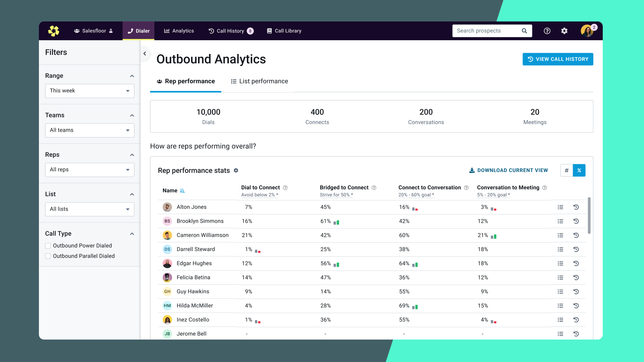Screen dimensions: 644x362
Task: Open the 'All teams' dropdown
Action: coord(90,130)
